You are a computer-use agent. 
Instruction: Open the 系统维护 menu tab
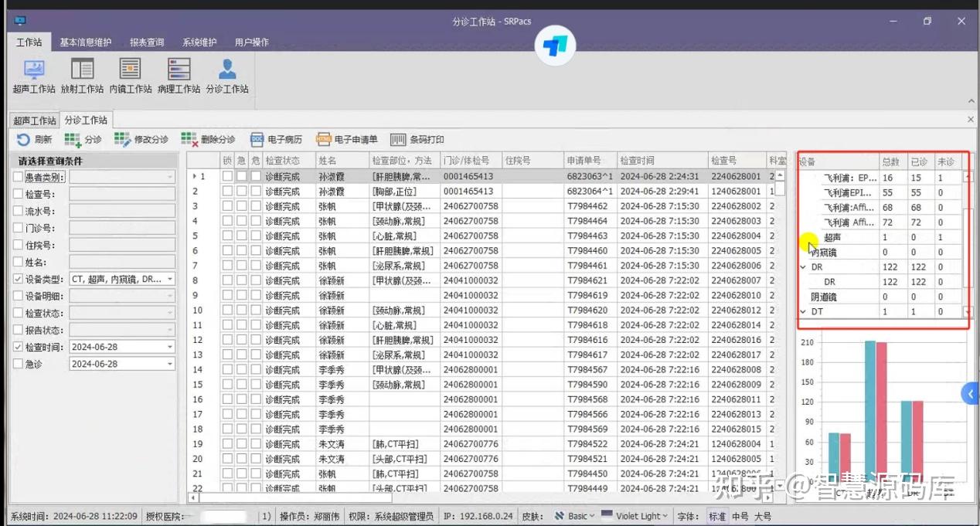click(199, 42)
